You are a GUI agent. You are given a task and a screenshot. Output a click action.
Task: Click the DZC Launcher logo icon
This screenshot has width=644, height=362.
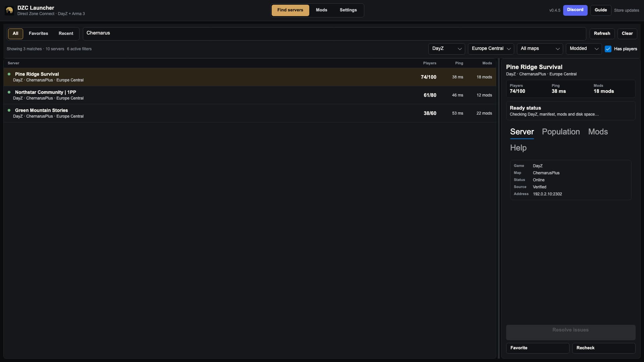point(9,10)
